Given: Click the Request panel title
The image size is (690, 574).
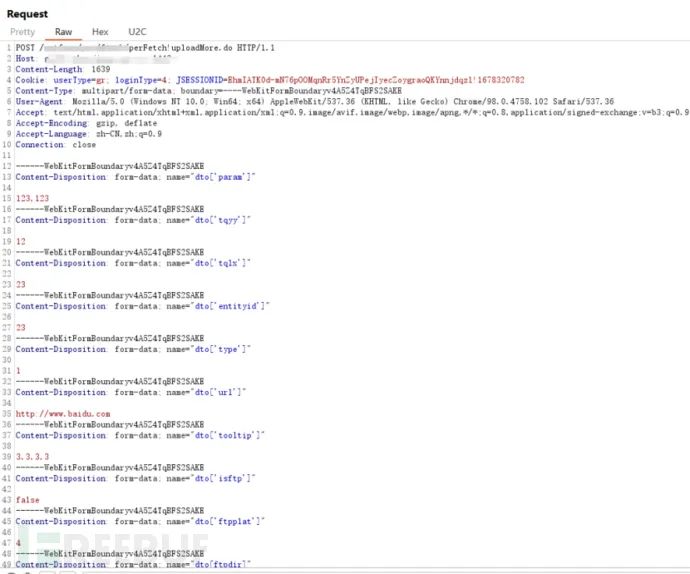Looking at the screenshot, I should [27, 14].
